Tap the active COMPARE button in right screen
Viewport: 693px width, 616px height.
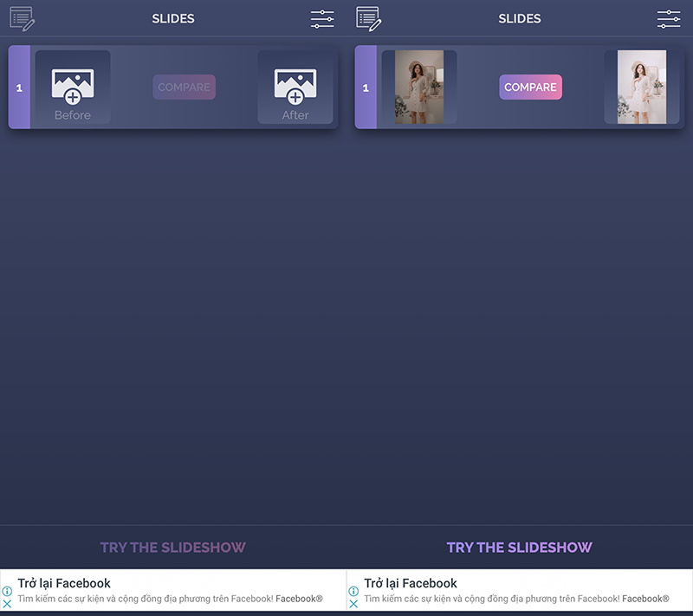pyautogui.click(x=531, y=87)
